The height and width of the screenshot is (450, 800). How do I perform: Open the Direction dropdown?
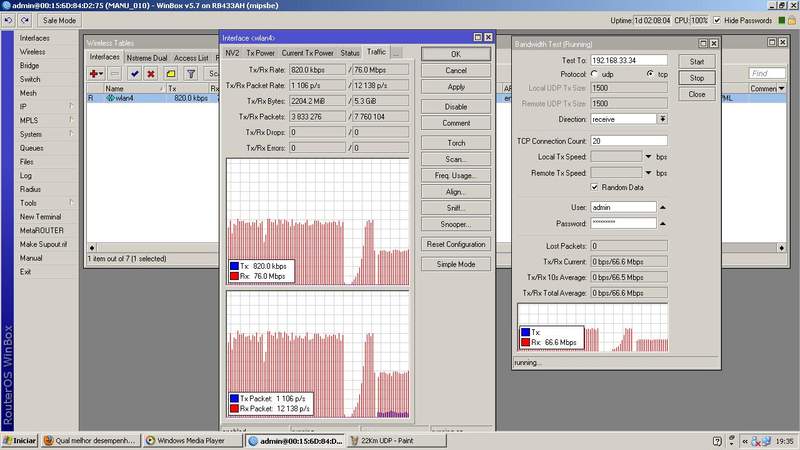click(x=663, y=118)
